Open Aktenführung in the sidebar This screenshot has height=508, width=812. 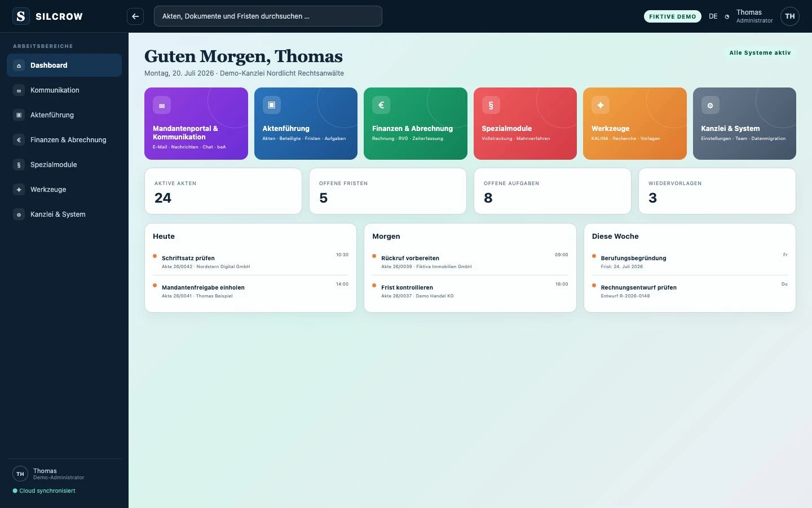(x=64, y=115)
